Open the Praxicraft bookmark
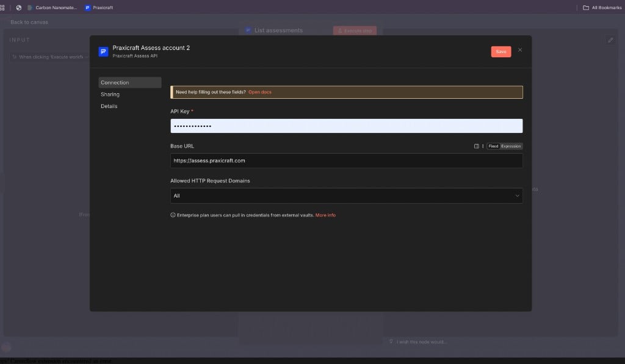625x364 pixels. coord(99,7)
